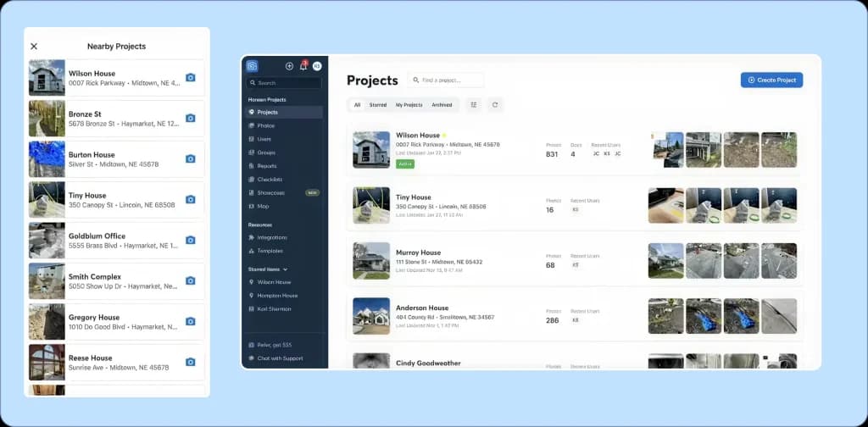Click Anderson House photo count 286

click(553, 320)
